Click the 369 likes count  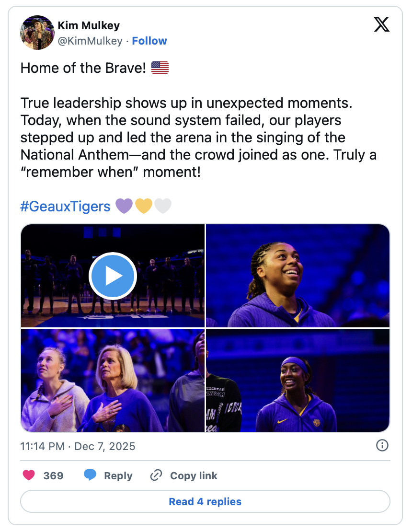[53, 476]
